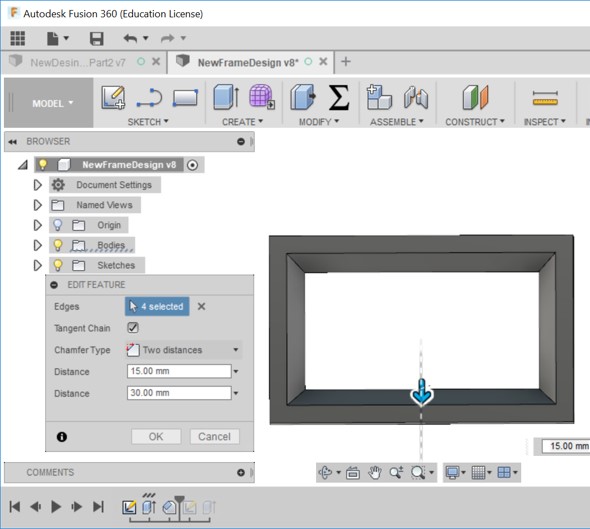Open the CREATE menu
Image resolution: width=590 pixels, height=529 pixels.
[x=243, y=122]
